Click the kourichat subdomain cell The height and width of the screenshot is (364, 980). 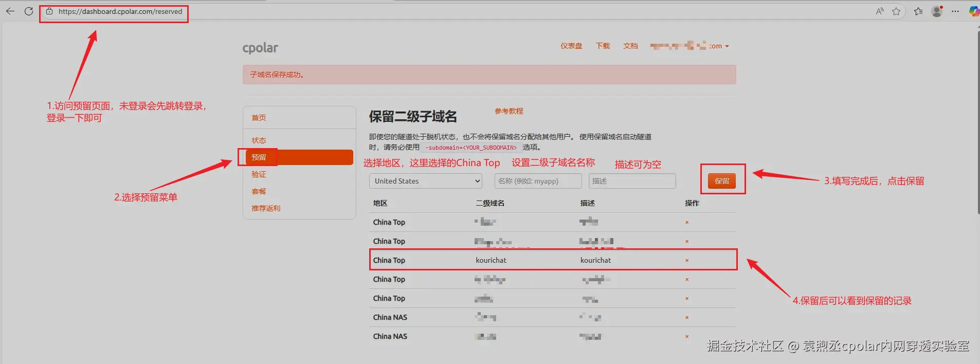pyautogui.click(x=491, y=261)
